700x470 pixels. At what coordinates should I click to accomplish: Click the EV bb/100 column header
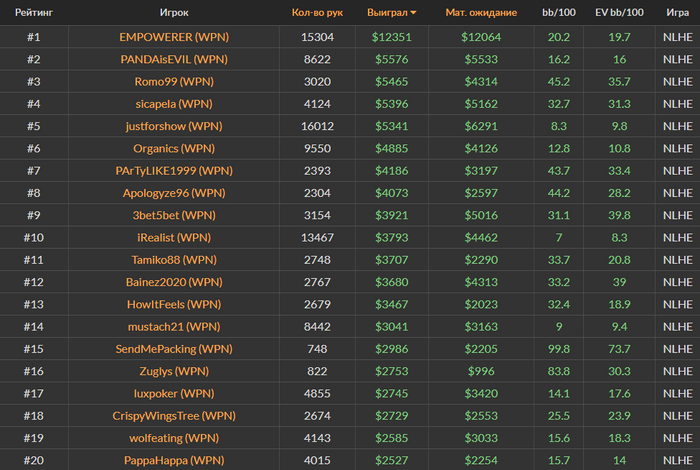(x=619, y=12)
